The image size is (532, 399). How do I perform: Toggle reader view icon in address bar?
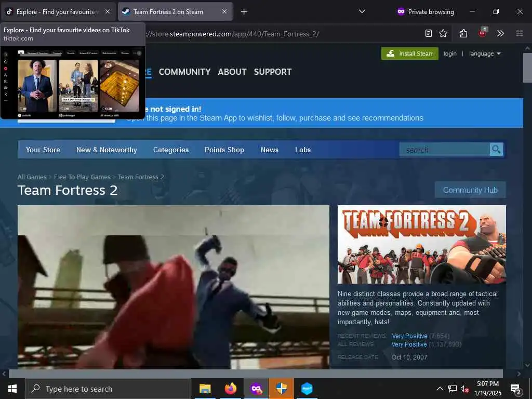pos(429,33)
